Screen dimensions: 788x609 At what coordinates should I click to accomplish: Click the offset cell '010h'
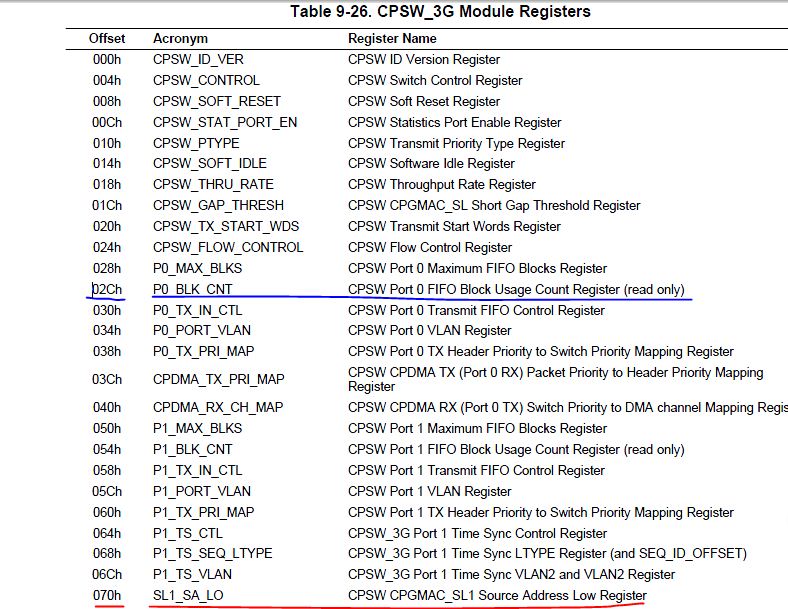(x=107, y=144)
